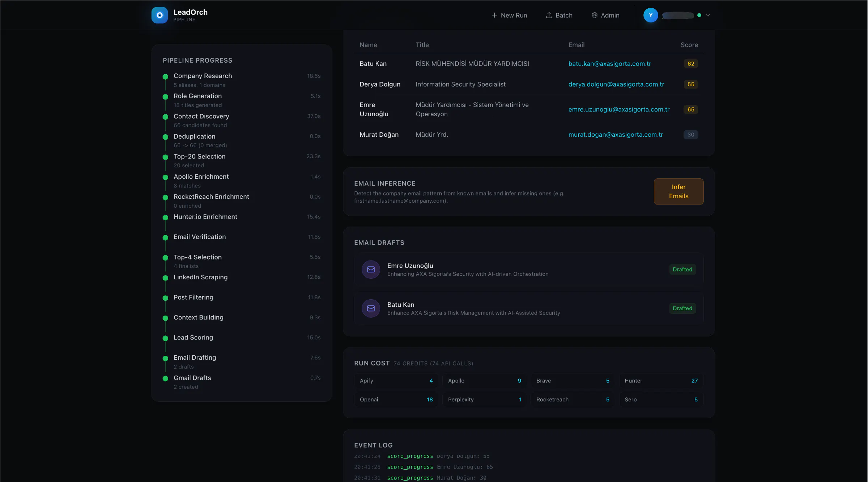This screenshot has width=868, height=482.
Task: Click the Context Building step status dot
Action: tap(165, 318)
